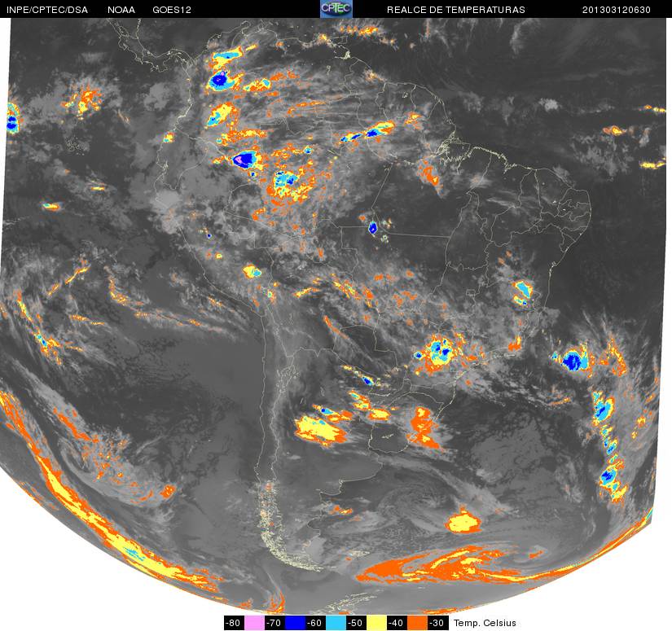Viewport: 672px width, 631px height.
Task: Select the orange legend color swatch
Action: click(417, 623)
